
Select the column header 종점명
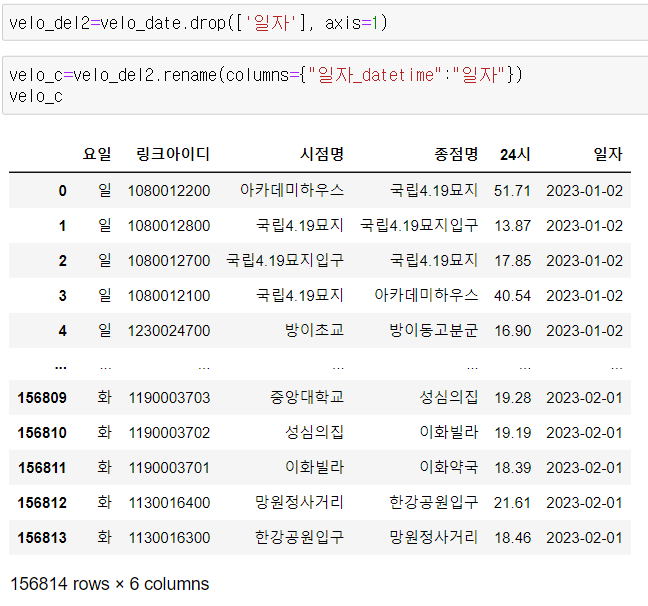coord(456,154)
